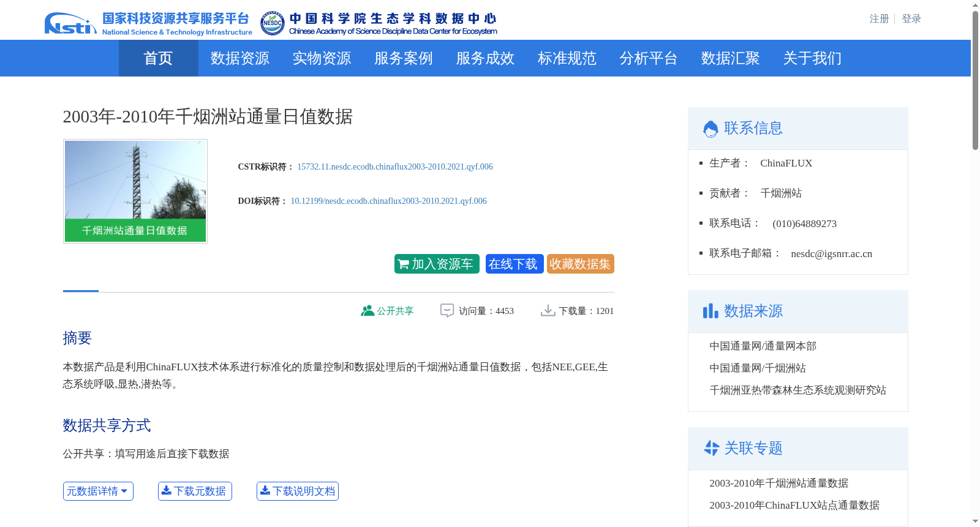The width and height of the screenshot is (980, 527).
Task: Expand the 元数据详情 dropdown
Action: point(98,491)
